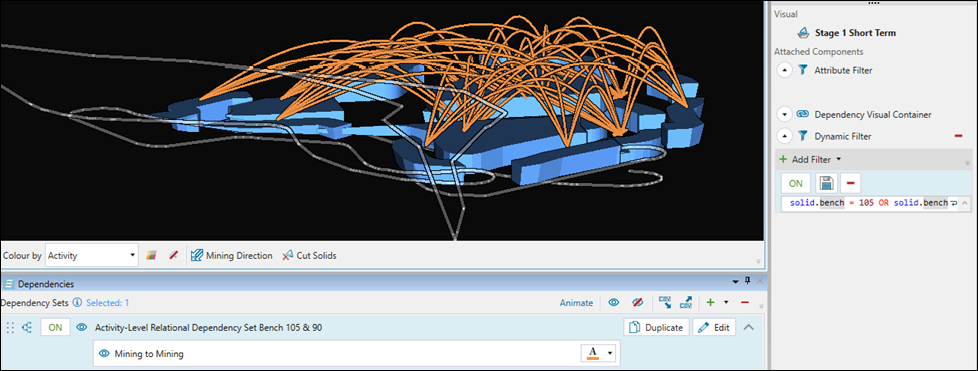Click the Edit dependency set button
The width and height of the screenshot is (978, 371).
pos(714,327)
